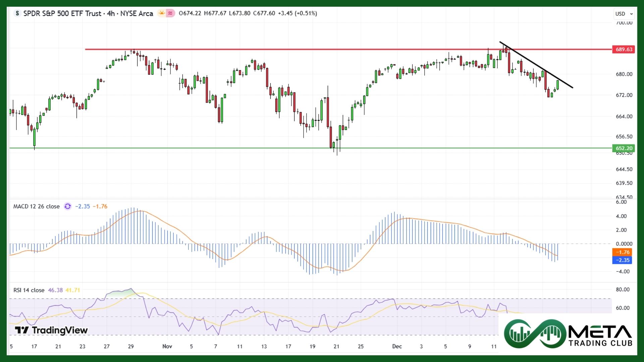Select the MACD 12 26 close legend
The image size is (644, 362).
36,206
